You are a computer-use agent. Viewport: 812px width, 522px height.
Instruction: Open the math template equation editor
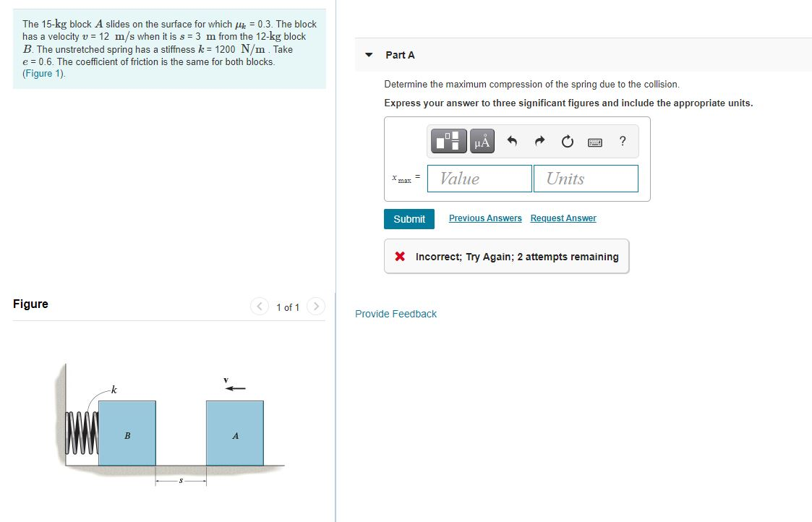tap(447, 141)
